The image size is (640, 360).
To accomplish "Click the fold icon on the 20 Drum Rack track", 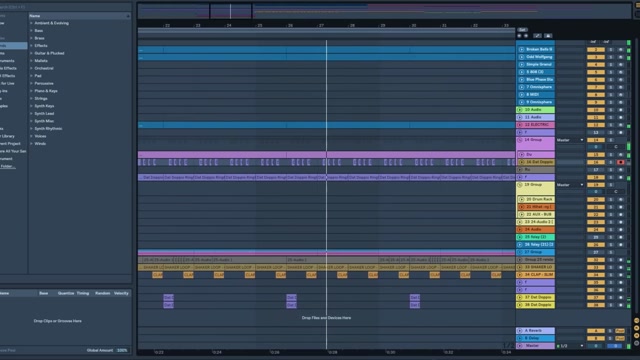I will [521, 200].
